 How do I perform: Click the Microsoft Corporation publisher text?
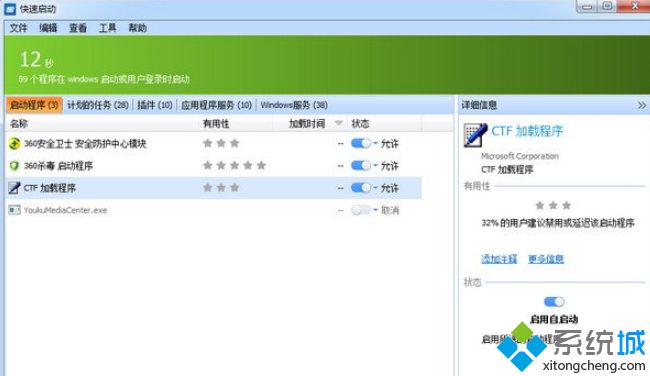(x=520, y=156)
